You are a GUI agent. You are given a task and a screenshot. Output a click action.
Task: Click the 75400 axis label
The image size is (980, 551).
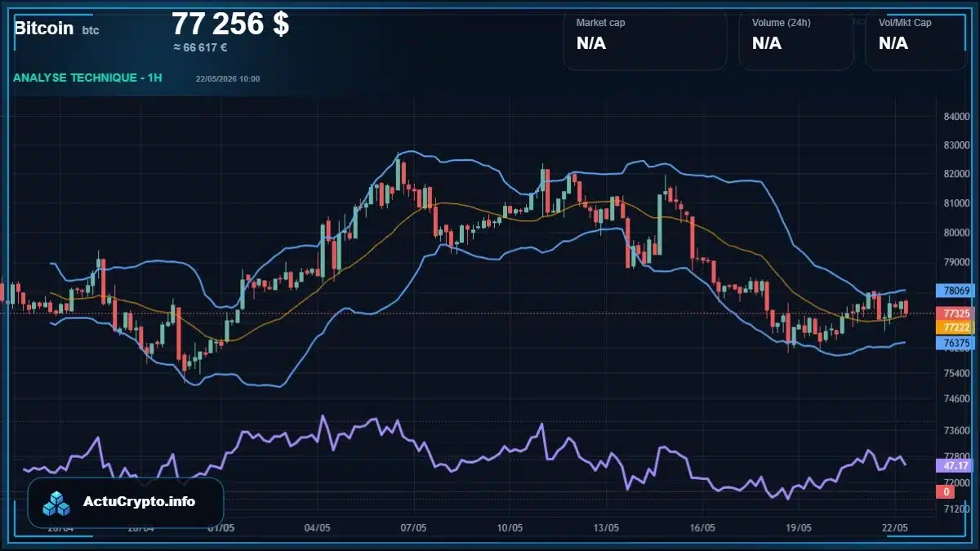(x=955, y=373)
